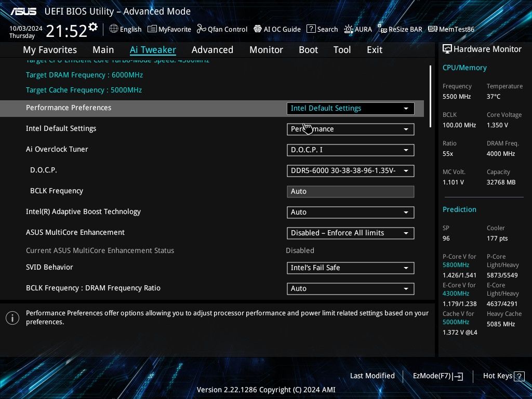The width and height of the screenshot is (532, 399).
Task: Click the 5800MHz P-Core link
Action: [456, 264]
